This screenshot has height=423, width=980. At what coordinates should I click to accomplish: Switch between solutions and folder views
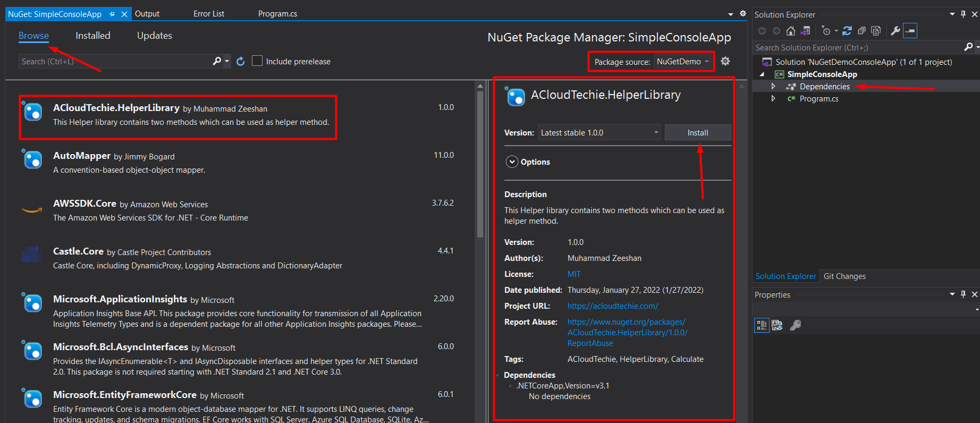tap(806, 31)
